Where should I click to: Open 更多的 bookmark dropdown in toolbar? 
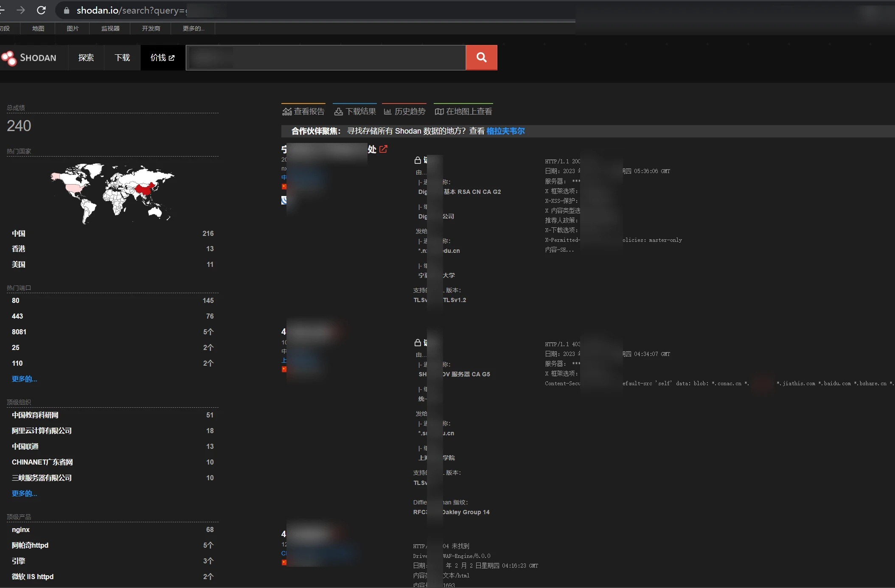click(193, 28)
